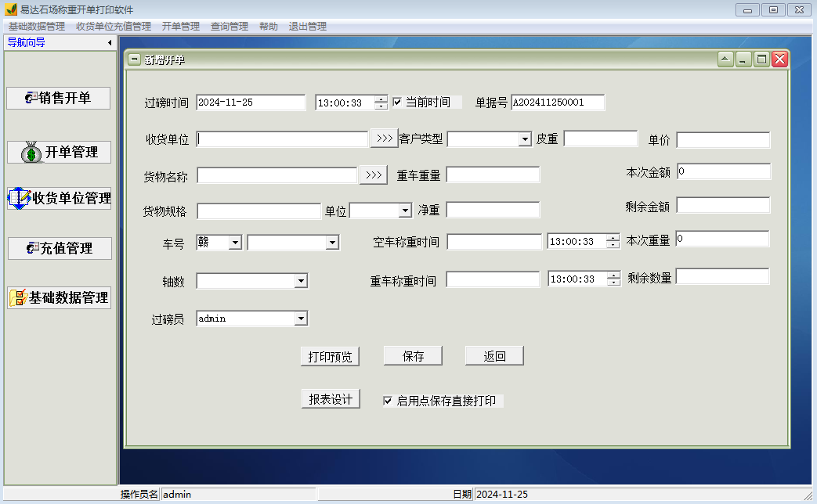Click the roll-up arrow on 新增开单 window
The width and height of the screenshot is (817, 504).
pyautogui.click(x=725, y=58)
